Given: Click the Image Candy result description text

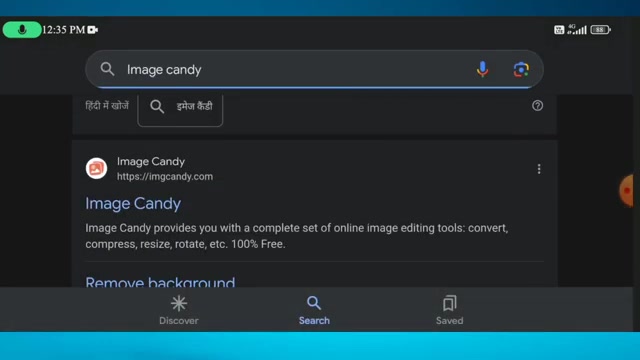Looking at the screenshot, I should [297, 236].
